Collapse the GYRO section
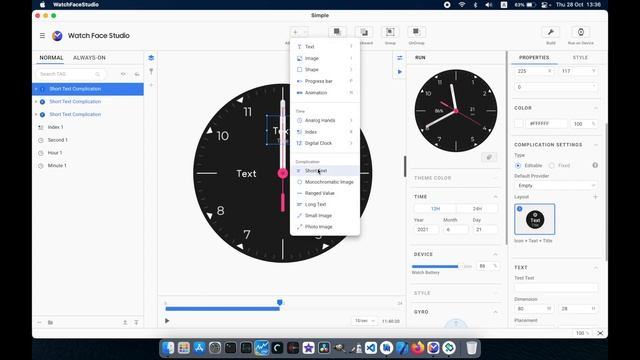The image size is (640, 360). (x=495, y=312)
